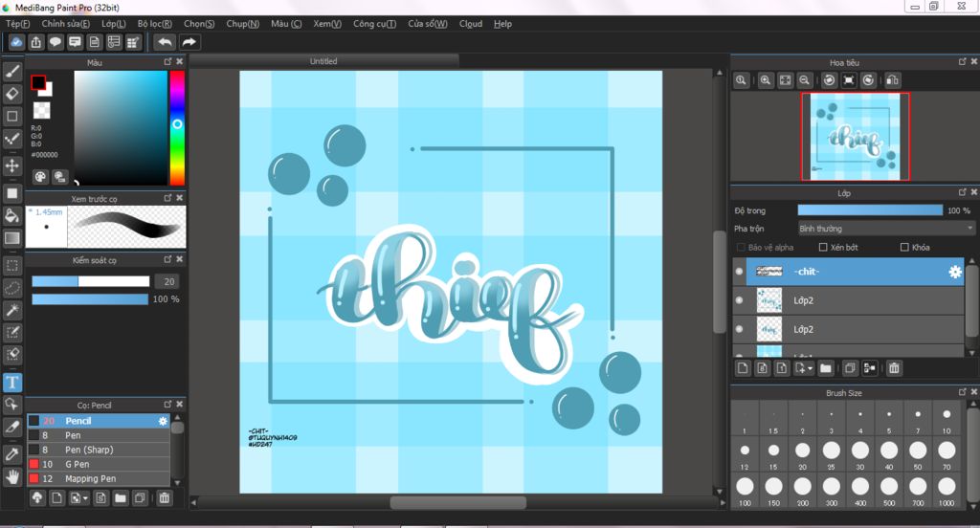Close the Hoa tiêu navigator panel
The height and width of the screenshot is (528, 980).
973,61
